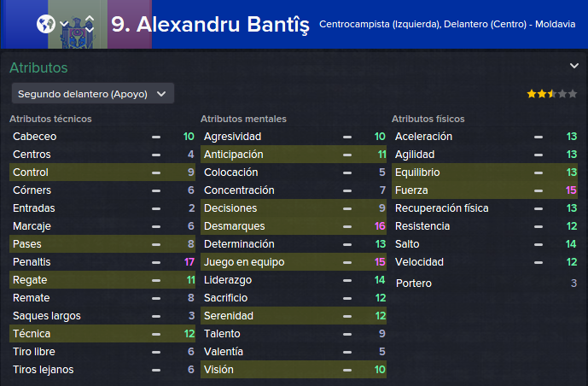
Task: Open the dropdown arrow beside the globe
Action: (x=64, y=24)
